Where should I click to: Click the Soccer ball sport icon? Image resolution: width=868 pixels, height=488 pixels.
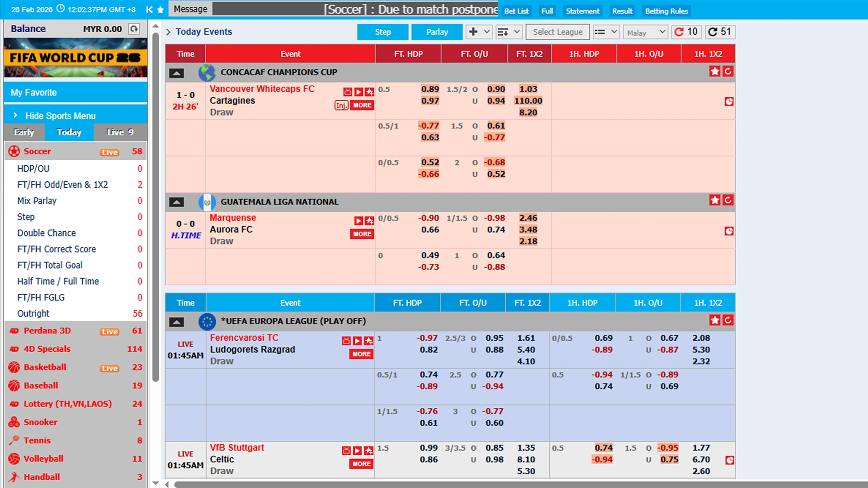click(14, 151)
